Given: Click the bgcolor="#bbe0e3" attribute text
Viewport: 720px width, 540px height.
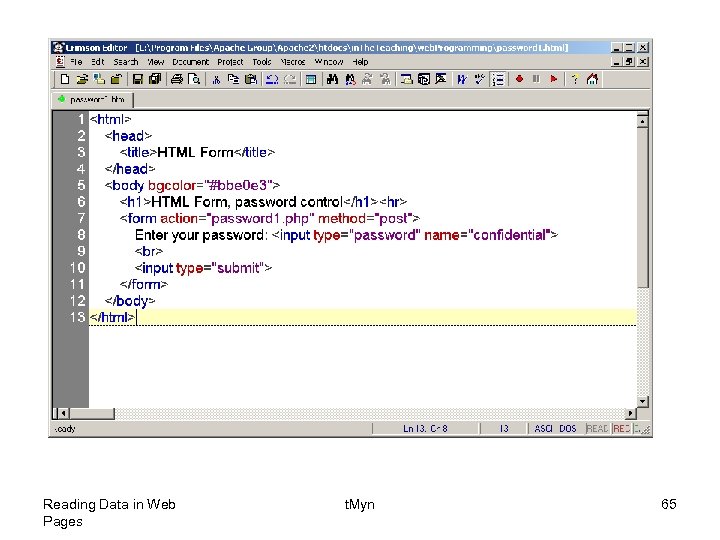Looking at the screenshot, I should point(210,186).
